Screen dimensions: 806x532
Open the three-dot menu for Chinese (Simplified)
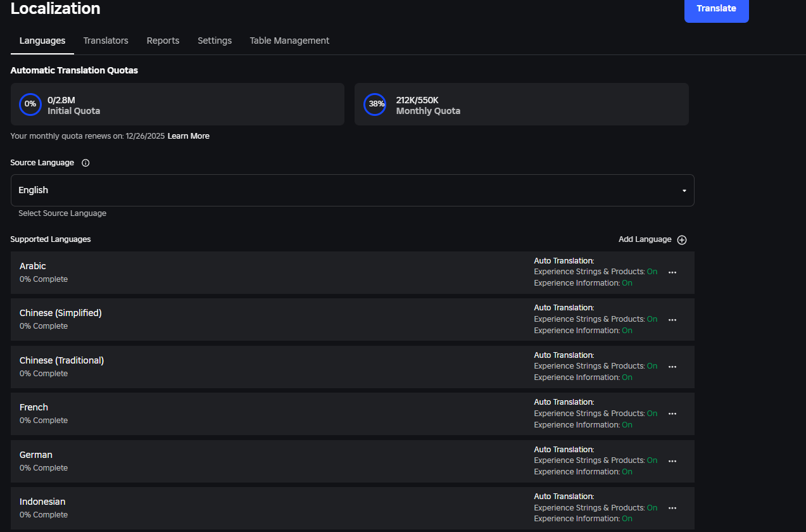[x=672, y=320]
